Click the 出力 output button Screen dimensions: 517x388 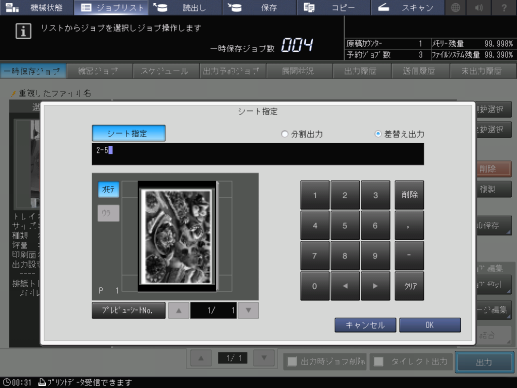pyautogui.click(x=484, y=362)
